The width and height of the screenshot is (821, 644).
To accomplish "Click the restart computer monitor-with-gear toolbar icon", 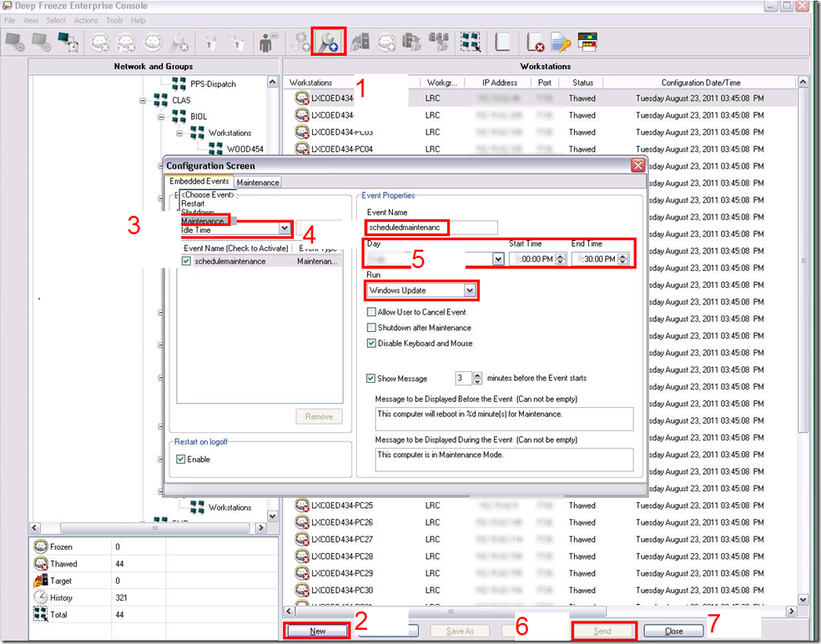I will 15,43.
